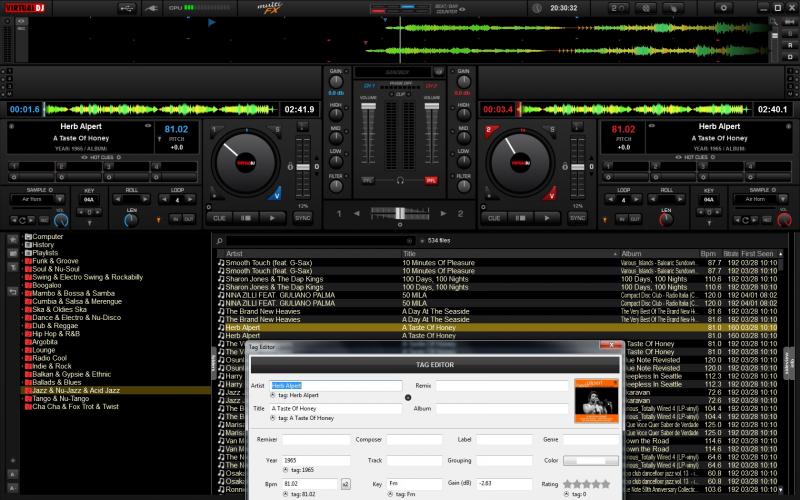Click the headphone icon in the mixer
The image size is (800, 500).
(400, 180)
